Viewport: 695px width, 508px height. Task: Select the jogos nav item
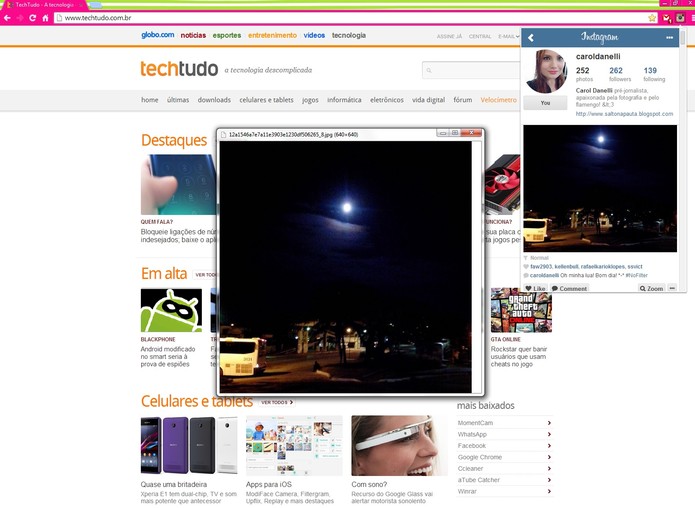click(x=310, y=100)
